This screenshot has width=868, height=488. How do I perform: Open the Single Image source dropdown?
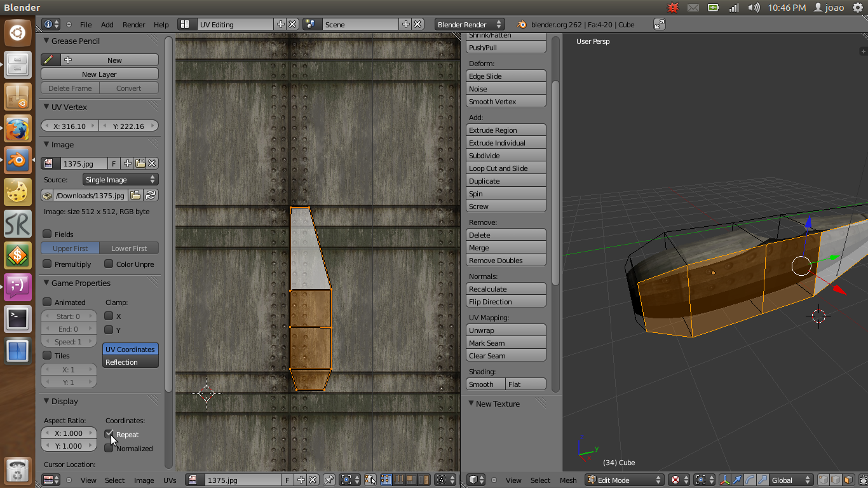click(x=121, y=179)
